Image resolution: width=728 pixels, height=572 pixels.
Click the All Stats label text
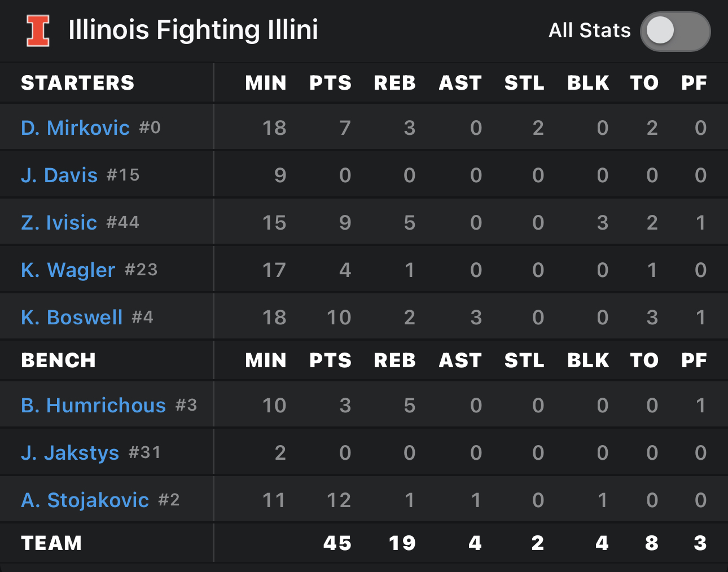pyautogui.click(x=590, y=30)
